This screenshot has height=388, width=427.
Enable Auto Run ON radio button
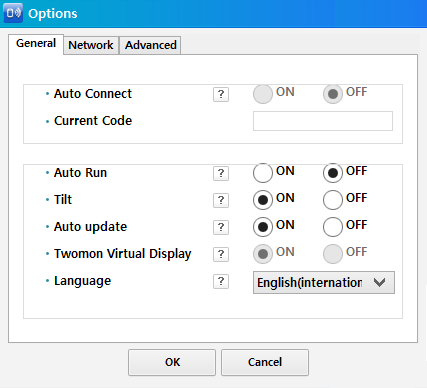click(263, 173)
